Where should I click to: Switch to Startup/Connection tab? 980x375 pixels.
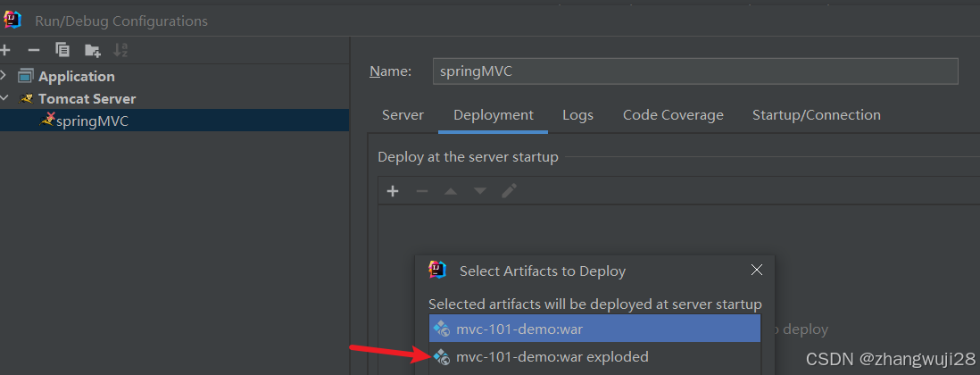point(817,115)
